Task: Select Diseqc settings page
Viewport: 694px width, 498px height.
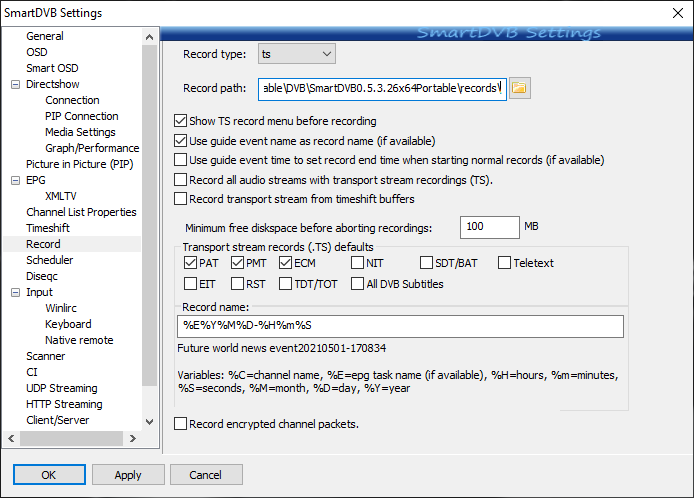Action: (x=42, y=276)
